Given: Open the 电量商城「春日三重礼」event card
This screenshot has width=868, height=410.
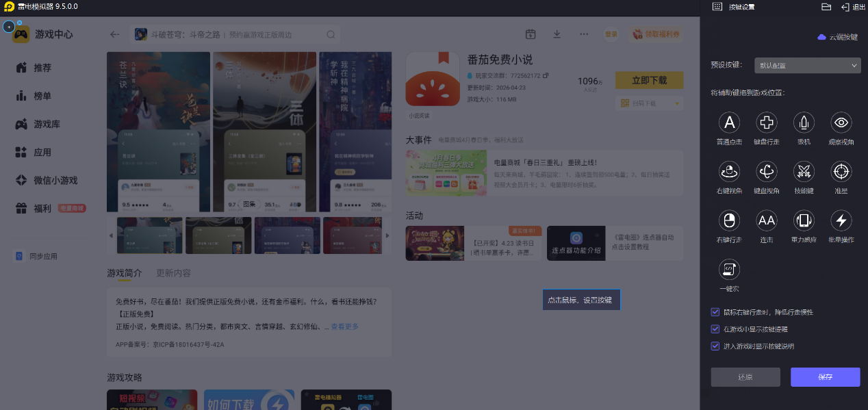Looking at the screenshot, I should point(544,174).
